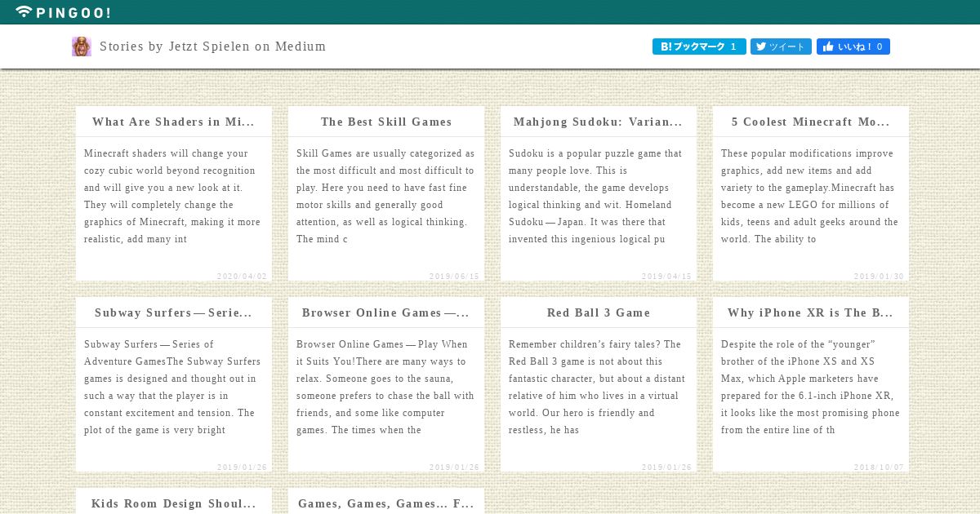The image size is (980, 514).
Task: Open the Mahjong Sudoku: Varian... article
Action: pyautogui.click(x=599, y=122)
